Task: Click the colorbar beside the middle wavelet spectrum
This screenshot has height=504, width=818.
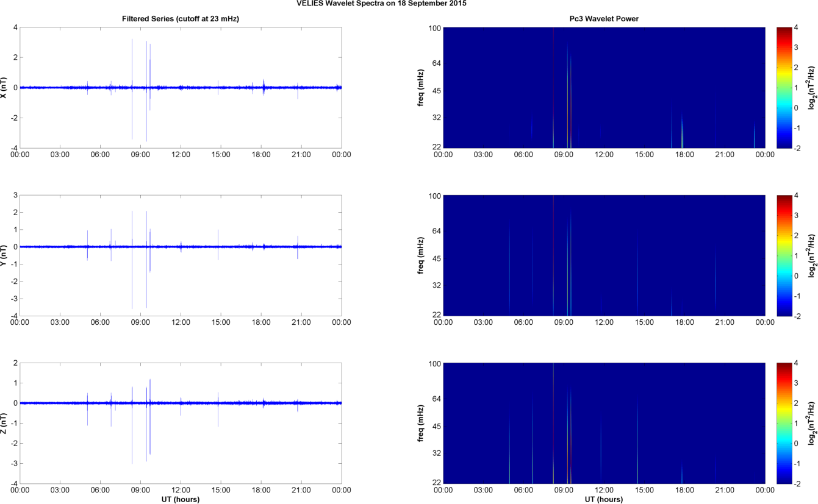Action: point(784,255)
